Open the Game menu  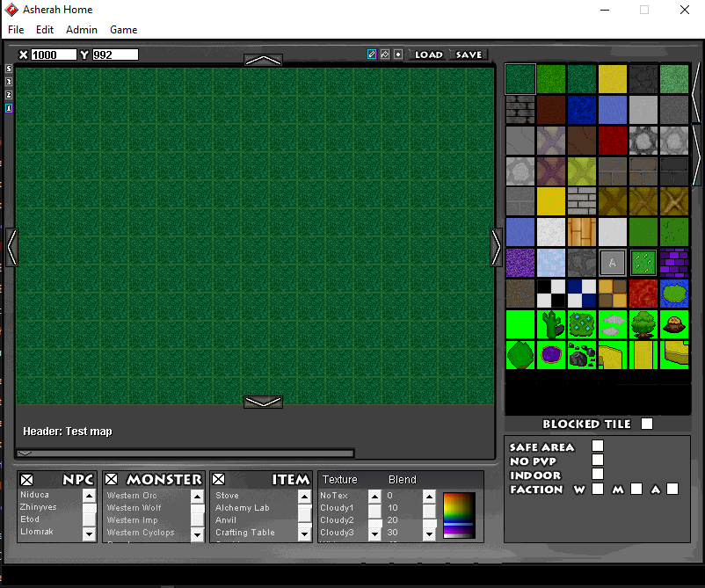[123, 29]
